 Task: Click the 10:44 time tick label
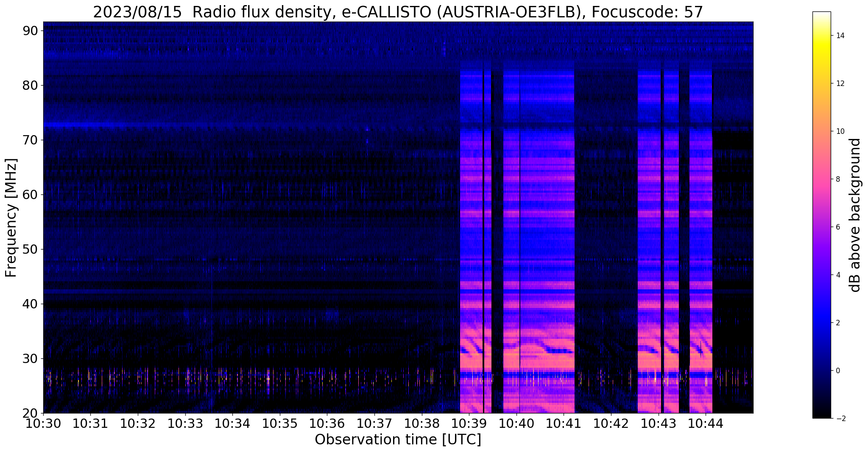pyautogui.click(x=706, y=424)
